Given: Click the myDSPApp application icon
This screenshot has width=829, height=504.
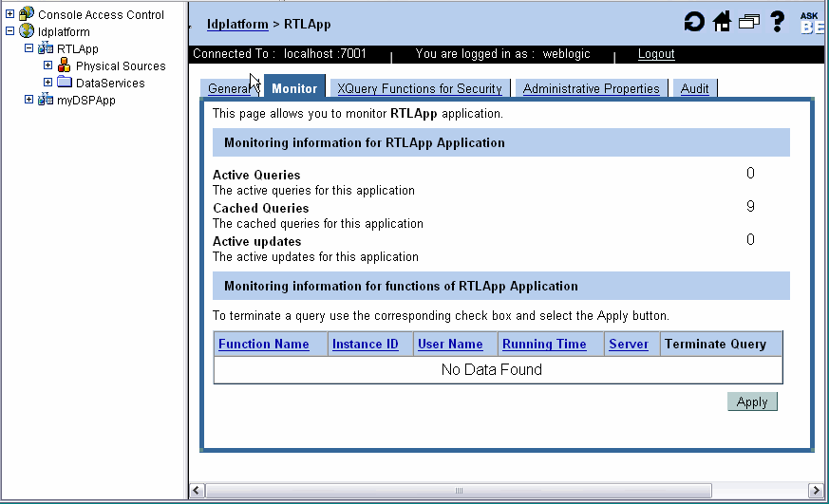Looking at the screenshot, I should point(46,100).
